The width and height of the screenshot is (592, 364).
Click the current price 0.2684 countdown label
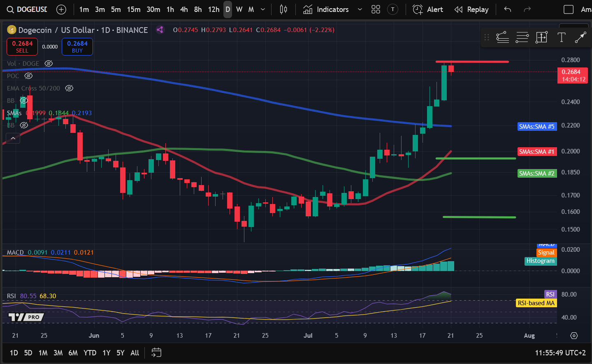[x=572, y=76]
